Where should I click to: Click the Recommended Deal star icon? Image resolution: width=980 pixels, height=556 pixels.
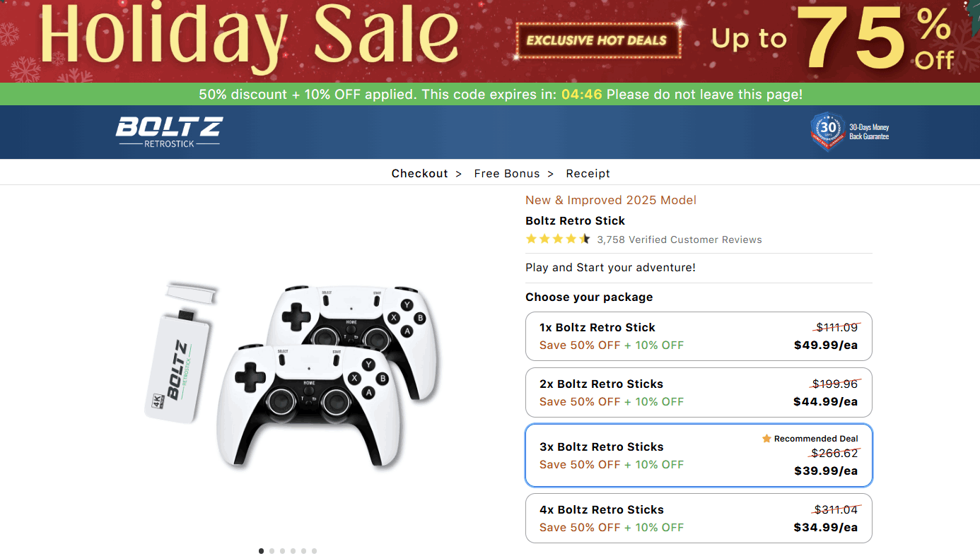pyautogui.click(x=766, y=439)
